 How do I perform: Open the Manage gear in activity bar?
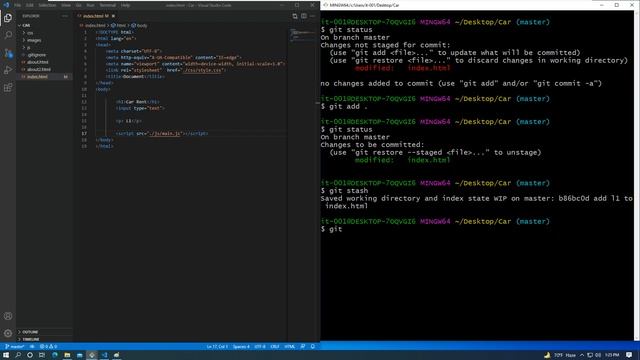point(8,333)
